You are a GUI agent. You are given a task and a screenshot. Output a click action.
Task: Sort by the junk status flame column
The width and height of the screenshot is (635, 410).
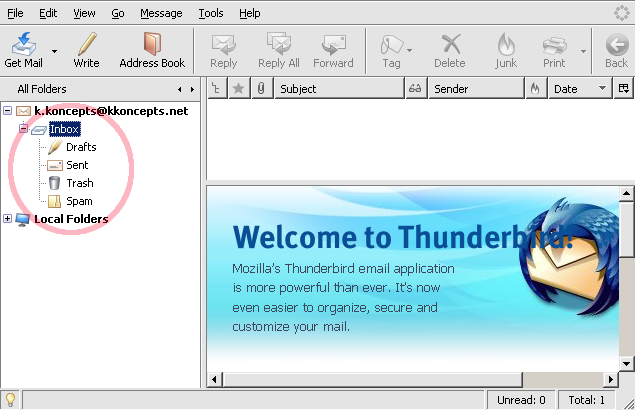pos(535,88)
